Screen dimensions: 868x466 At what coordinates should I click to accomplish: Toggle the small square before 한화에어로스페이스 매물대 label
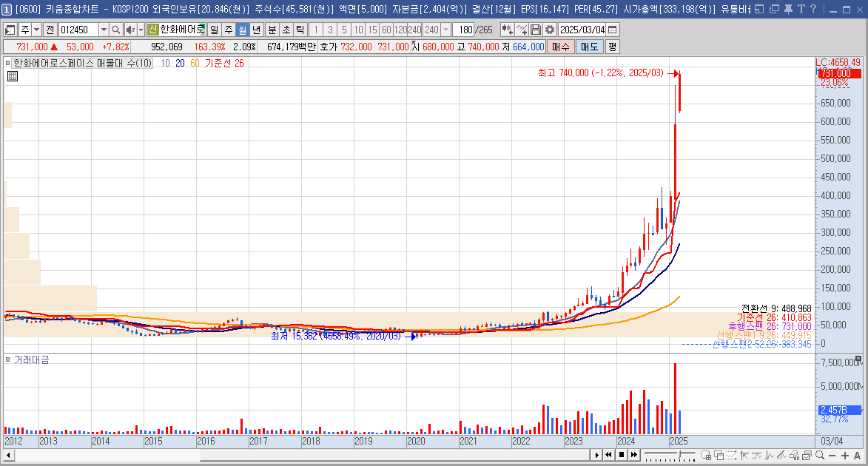point(7,63)
